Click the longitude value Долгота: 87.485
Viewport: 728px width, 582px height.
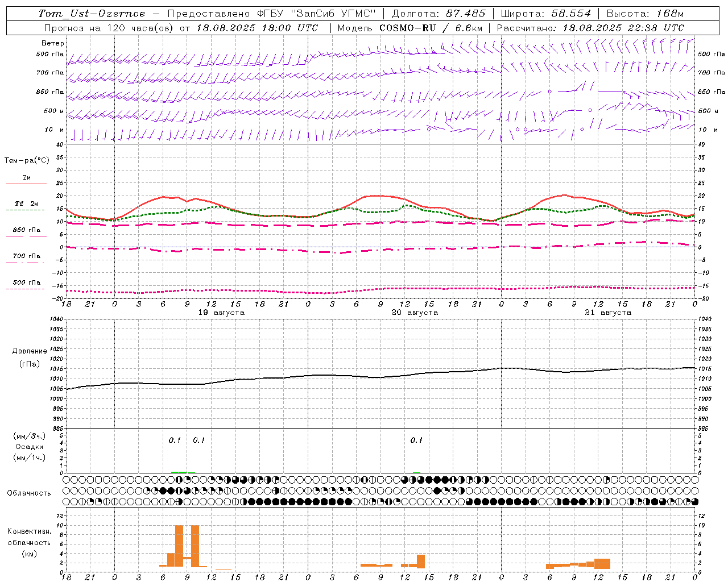439,14
